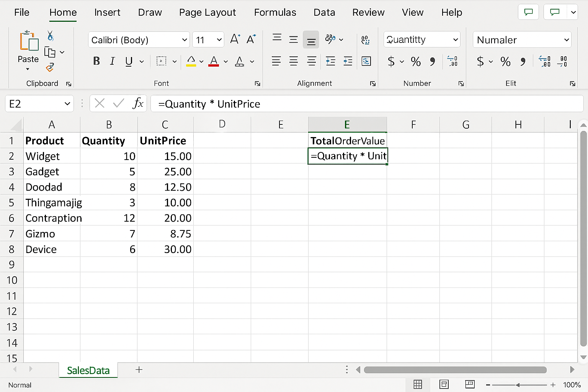Decrease font size with small A
The width and height of the screenshot is (588, 392).
pyautogui.click(x=251, y=39)
